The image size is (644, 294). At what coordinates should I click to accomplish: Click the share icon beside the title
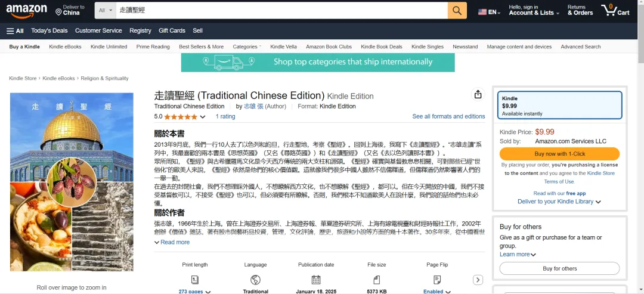[x=478, y=95]
